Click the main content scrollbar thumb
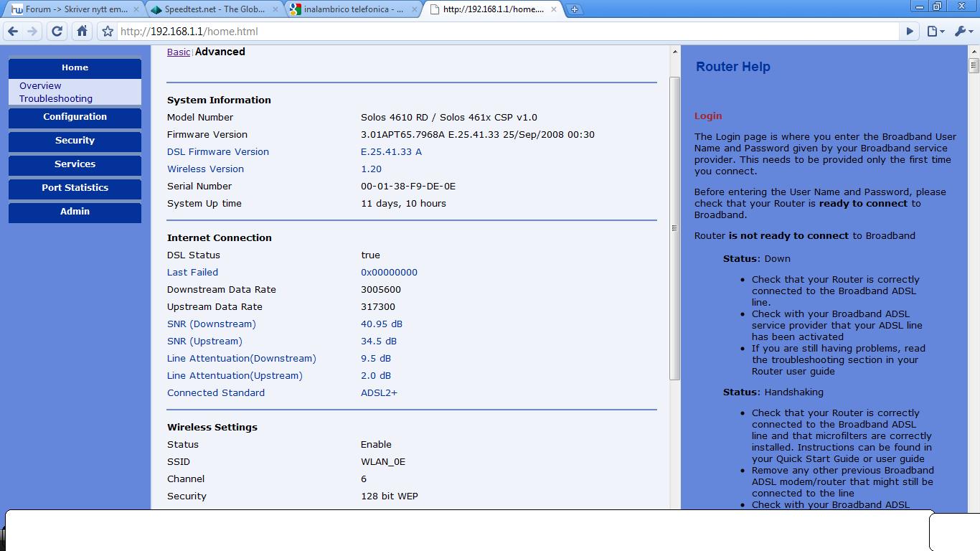The width and height of the screenshot is (980, 551). 674,228
